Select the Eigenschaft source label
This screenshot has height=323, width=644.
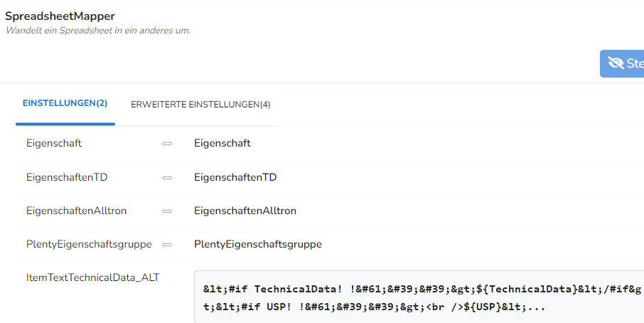[54, 143]
